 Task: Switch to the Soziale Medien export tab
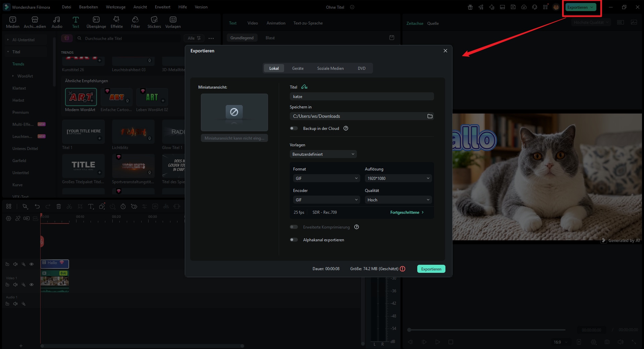pyautogui.click(x=330, y=68)
